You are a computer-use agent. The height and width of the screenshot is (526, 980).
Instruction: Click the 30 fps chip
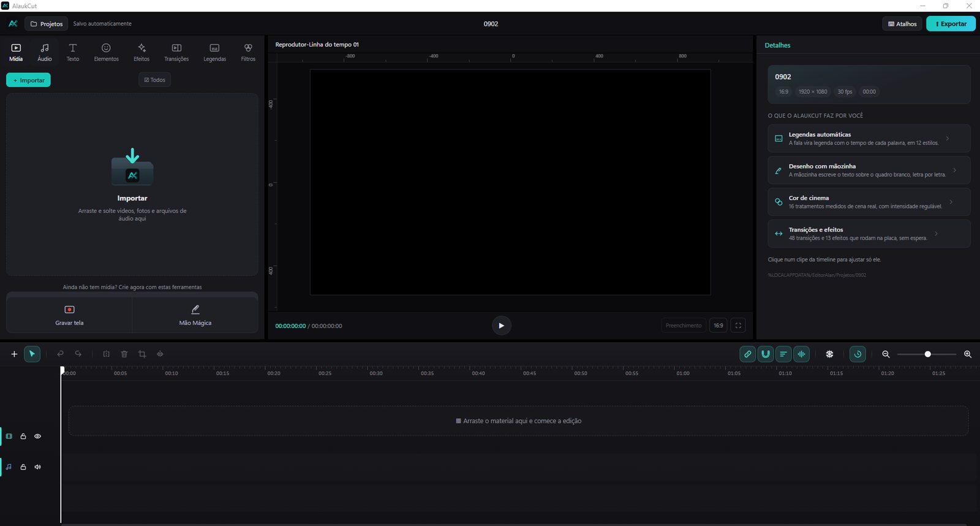[845, 92]
